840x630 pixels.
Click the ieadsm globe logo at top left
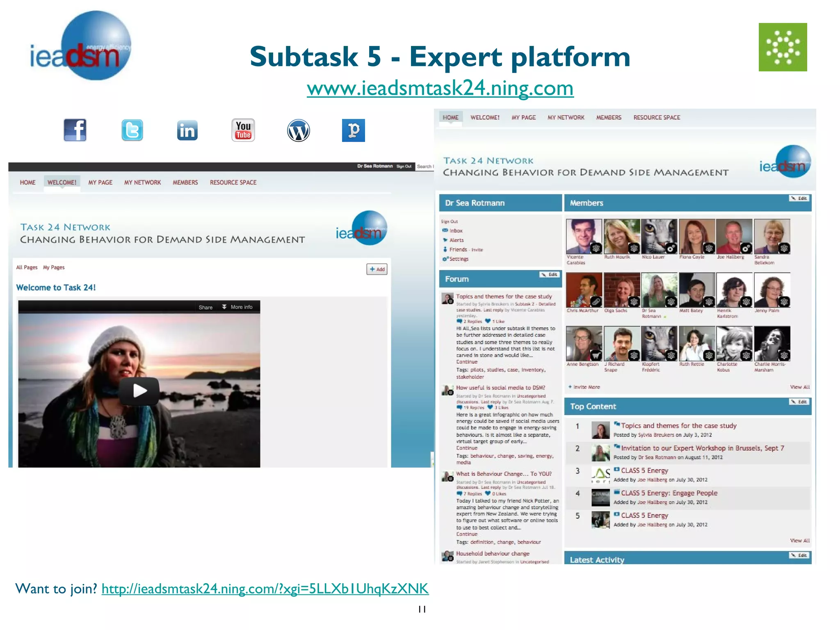pyautogui.click(x=81, y=46)
